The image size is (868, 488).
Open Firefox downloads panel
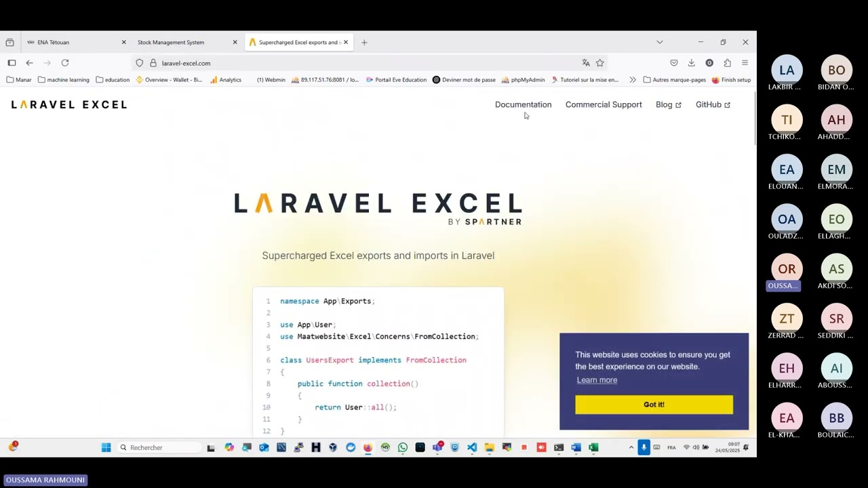point(692,63)
